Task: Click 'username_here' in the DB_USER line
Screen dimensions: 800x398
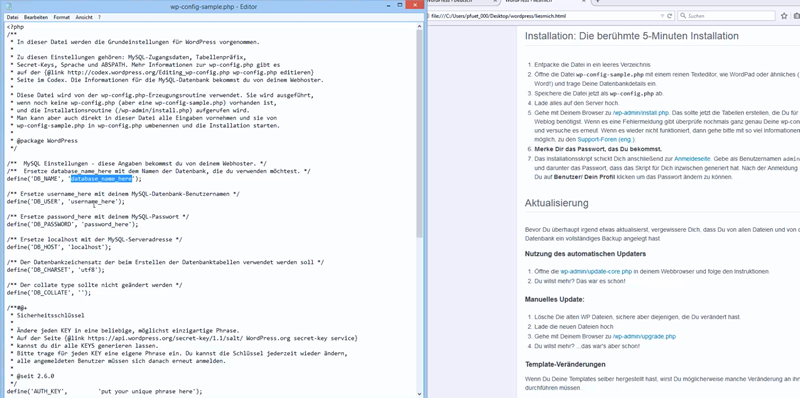Action: click(x=93, y=202)
